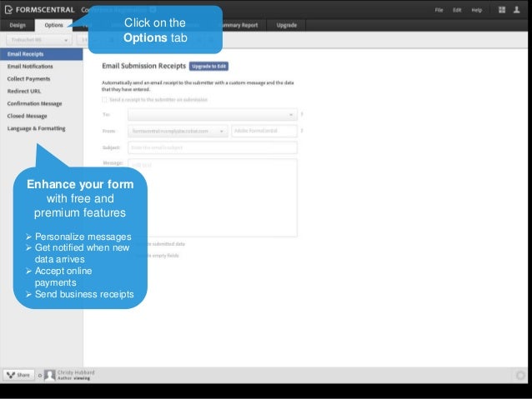Toggle Send a receipt to submitter checkbox

pyautogui.click(x=104, y=100)
